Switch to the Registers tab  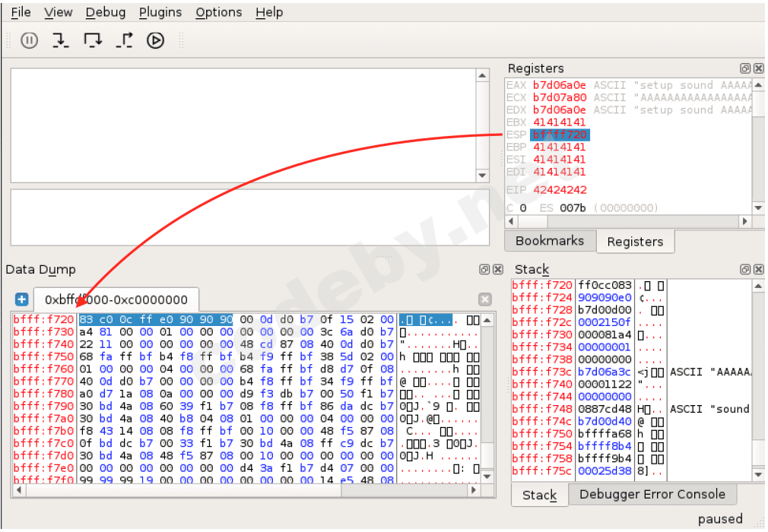coord(635,241)
